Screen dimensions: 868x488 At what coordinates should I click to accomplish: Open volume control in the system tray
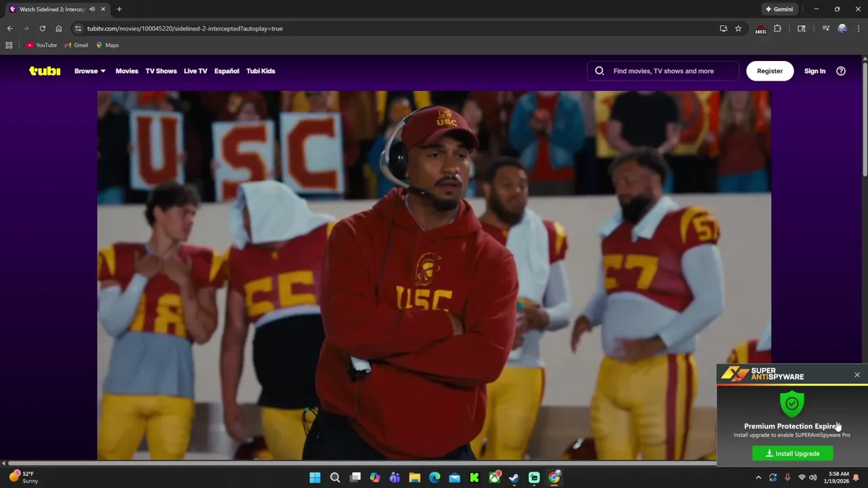coord(813,478)
